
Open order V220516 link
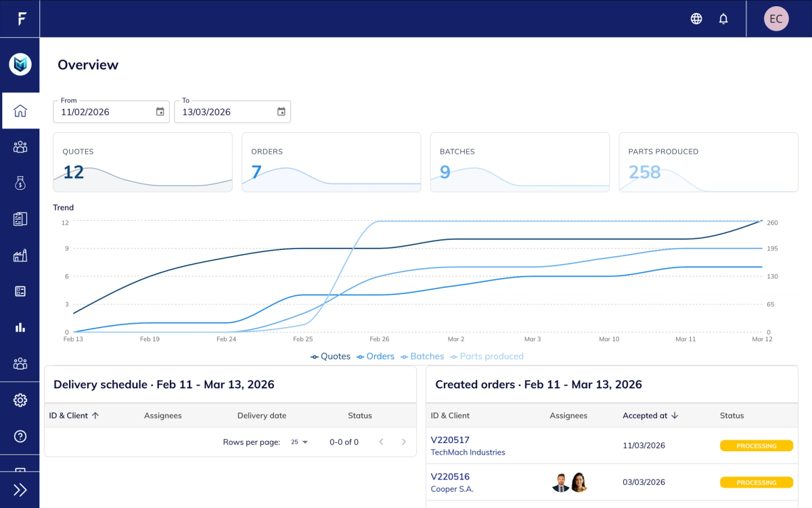pyautogui.click(x=450, y=477)
